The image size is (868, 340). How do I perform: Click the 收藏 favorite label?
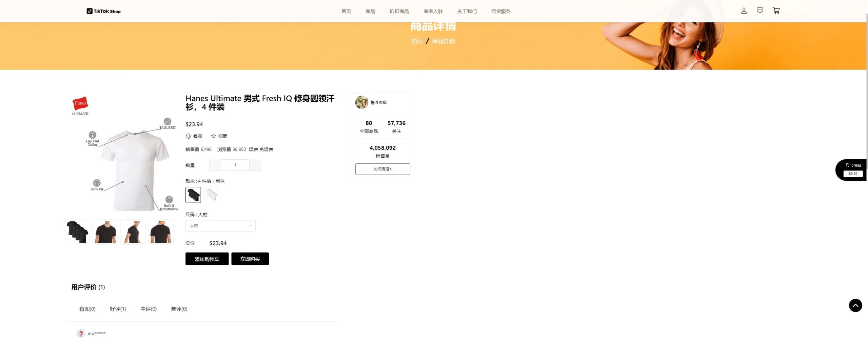pyautogui.click(x=222, y=136)
